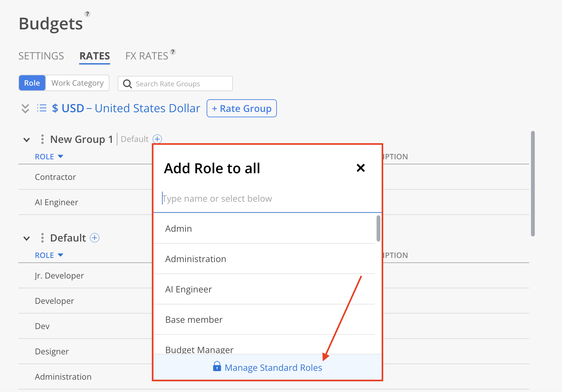
Task: Click plus icon next to New Group 1
Action: pyautogui.click(x=157, y=139)
